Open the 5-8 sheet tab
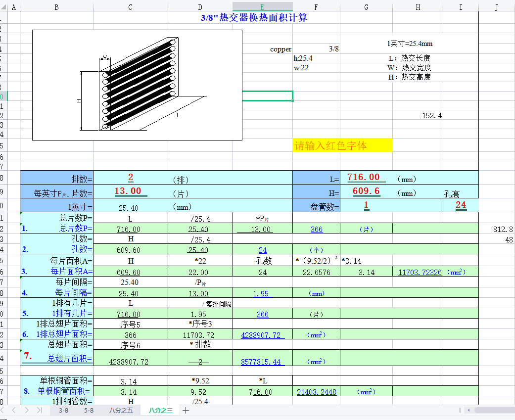 89,410
